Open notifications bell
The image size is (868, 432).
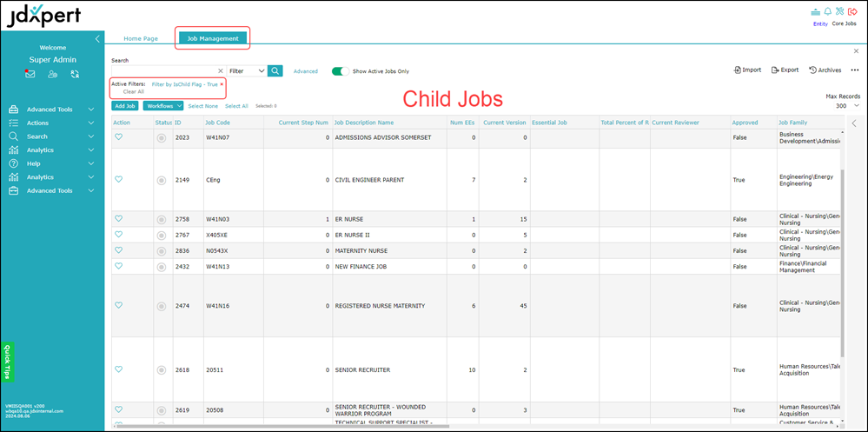[x=827, y=11]
